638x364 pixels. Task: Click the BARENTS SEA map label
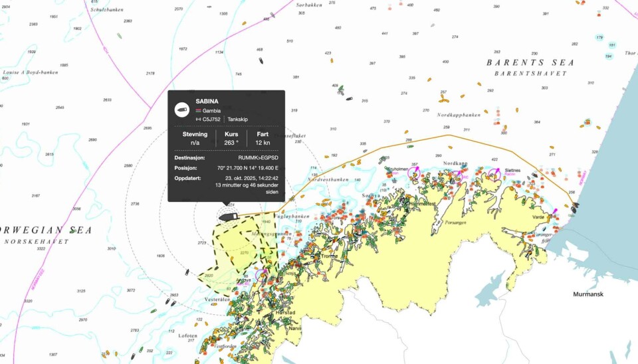point(530,62)
